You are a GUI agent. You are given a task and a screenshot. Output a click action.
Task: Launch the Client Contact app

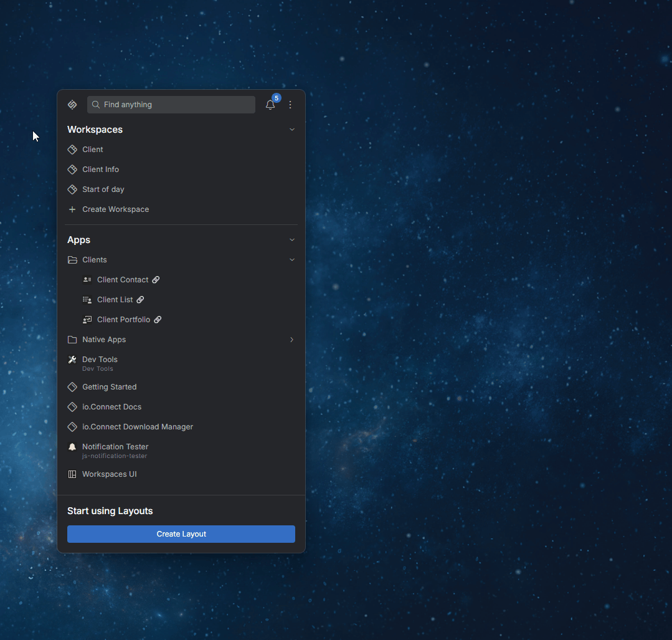coord(123,280)
